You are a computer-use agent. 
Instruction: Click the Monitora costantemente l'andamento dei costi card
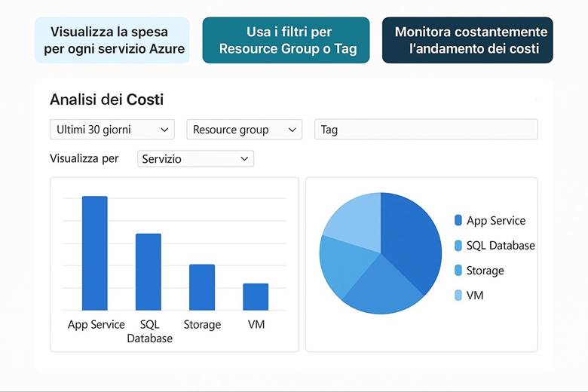pyautogui.click(x=467, y=40)
